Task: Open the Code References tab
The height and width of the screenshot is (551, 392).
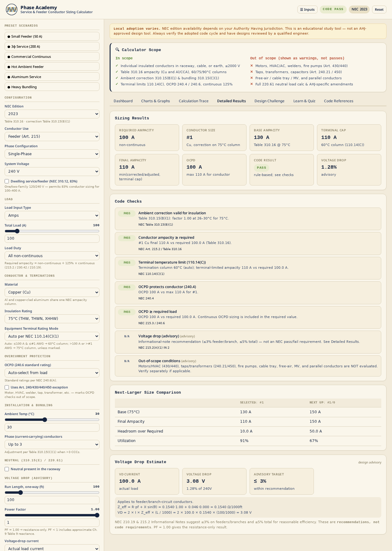Action: 339,101
